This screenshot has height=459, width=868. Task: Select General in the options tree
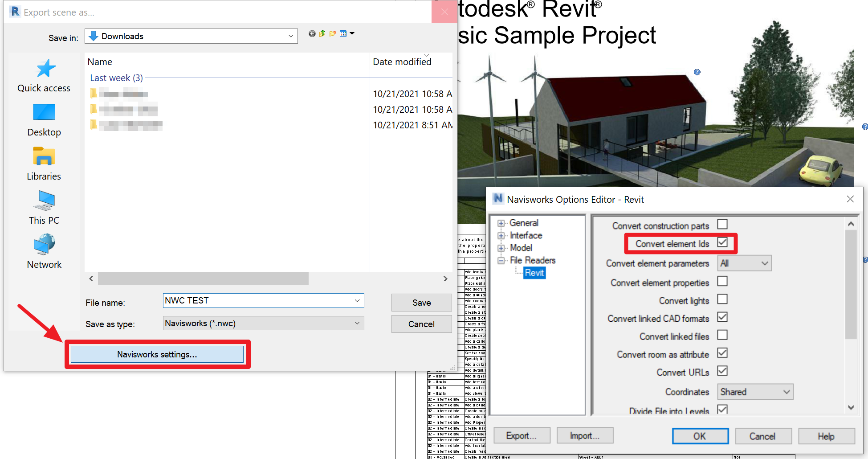pos(524,223)
